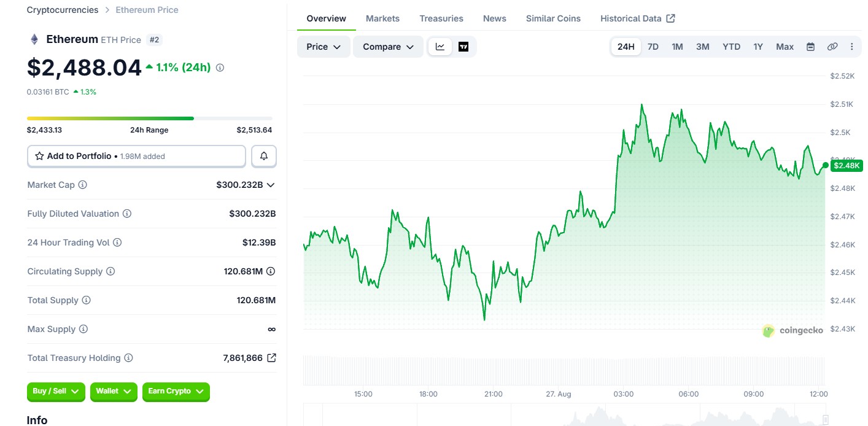This screenshot has width=868, height=426.
Task: Click the Ethereum diamond logo icon
Action: click(x=34, y=39)
